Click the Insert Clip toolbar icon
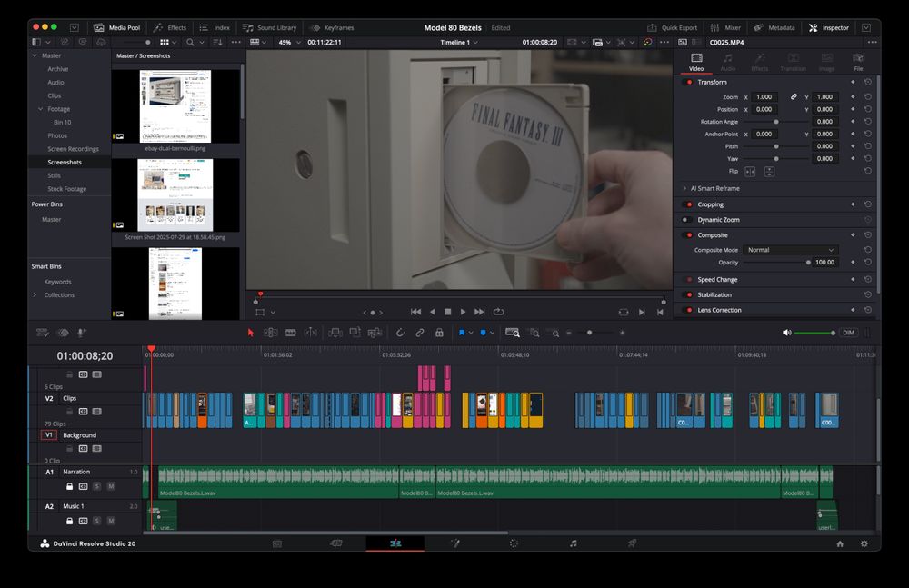This screenshot has height=588, width=909. 335,333
